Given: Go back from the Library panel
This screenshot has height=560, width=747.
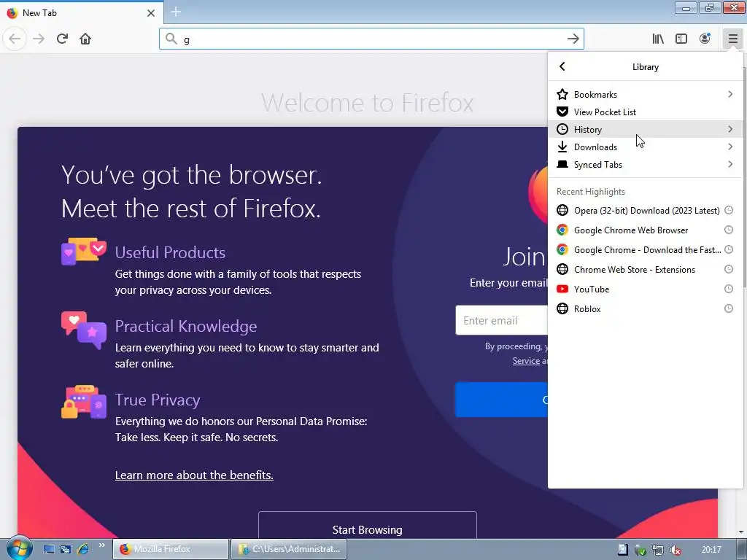Looking at the screenshot, I should [x=562, y=66].
